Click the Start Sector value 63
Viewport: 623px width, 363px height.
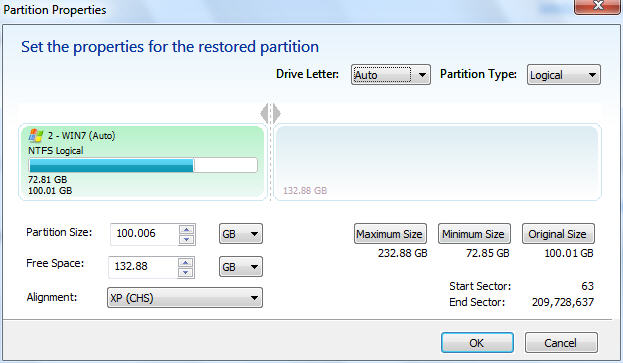pos(587,286)
